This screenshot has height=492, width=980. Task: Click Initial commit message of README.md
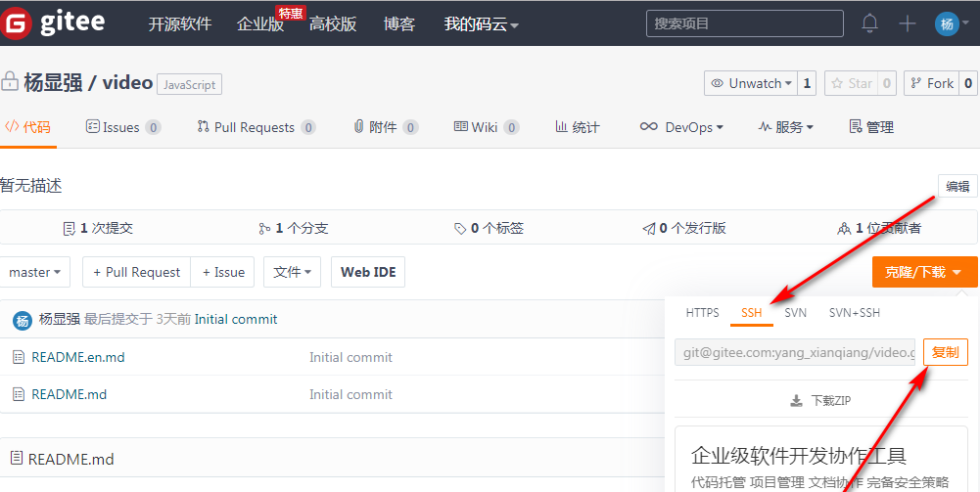coord(350,394)
